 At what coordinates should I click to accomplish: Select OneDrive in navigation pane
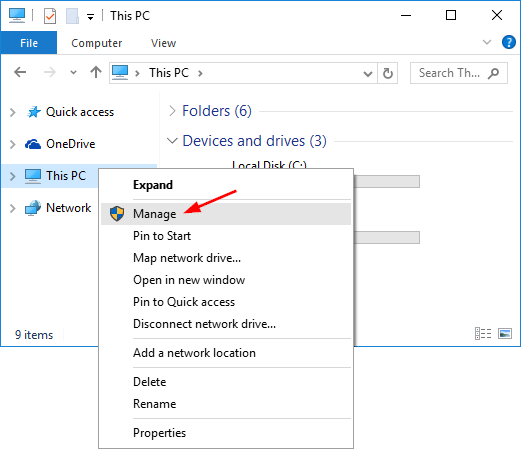click(x=71, y=144)
